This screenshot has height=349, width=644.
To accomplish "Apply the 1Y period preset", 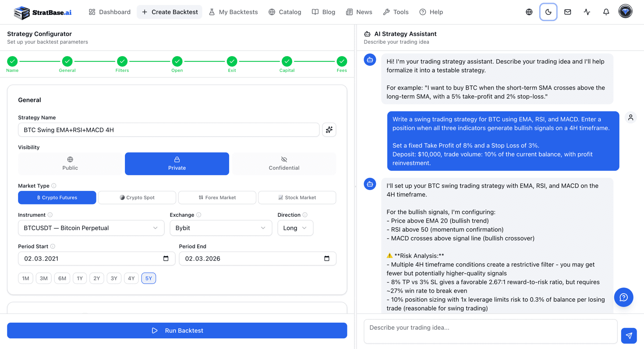I will [79, 278].
